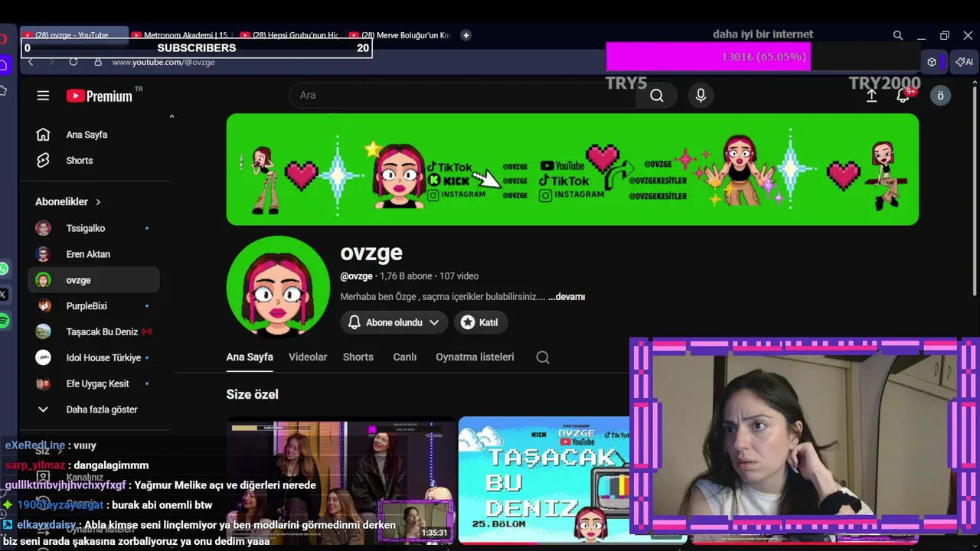Screen dimensions: 980x551
Task: Reload the page with refresh icon
Action: (x=73, y=62)
